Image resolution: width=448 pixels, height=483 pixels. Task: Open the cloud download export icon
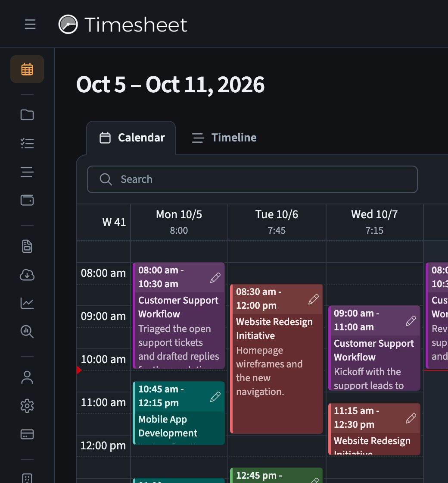coord(27,274)
